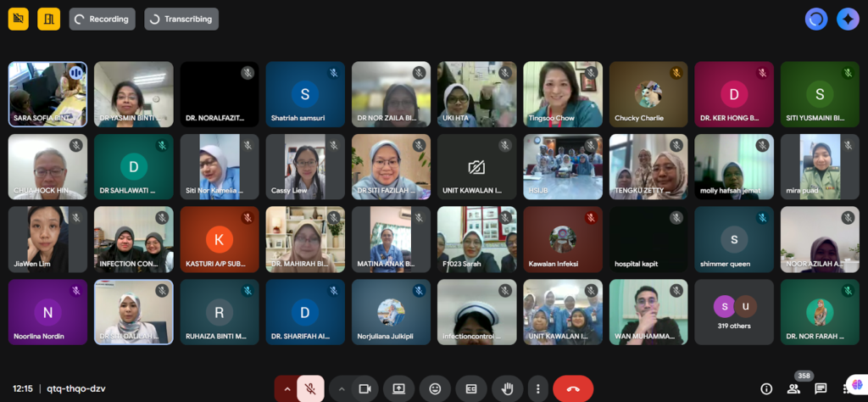Open chat with everyone
Image resolution: width=868 pixels, height=402 pixels.
[x=821, y=388]
